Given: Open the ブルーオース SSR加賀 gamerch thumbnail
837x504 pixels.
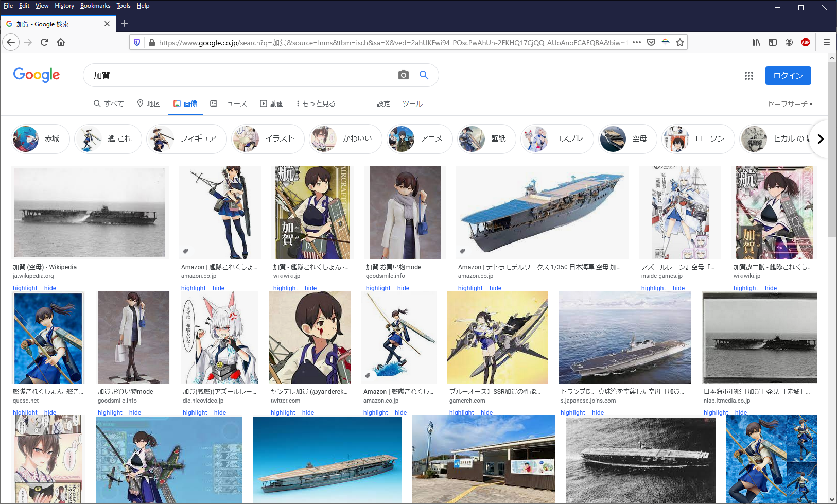Looking at the screenshot, I should tap(498, 337).
